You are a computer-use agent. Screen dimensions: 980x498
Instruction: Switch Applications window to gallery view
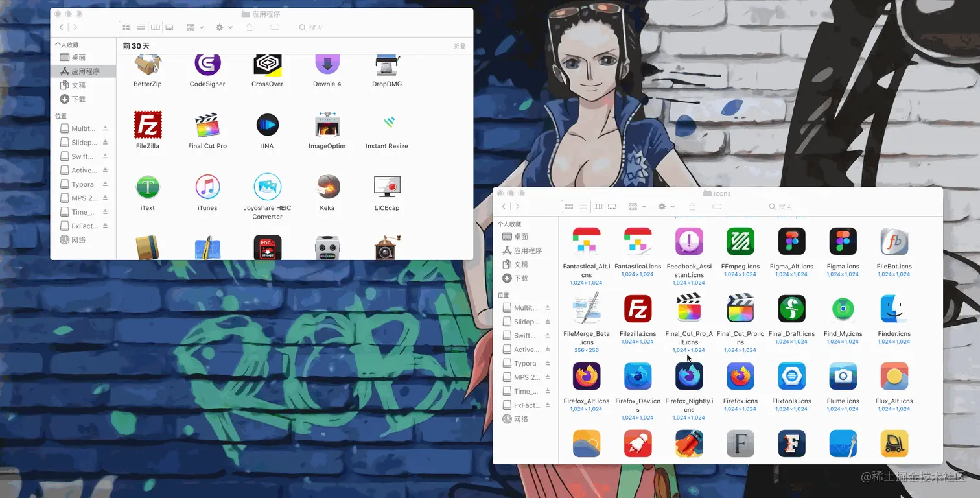[x=170, y=27]
